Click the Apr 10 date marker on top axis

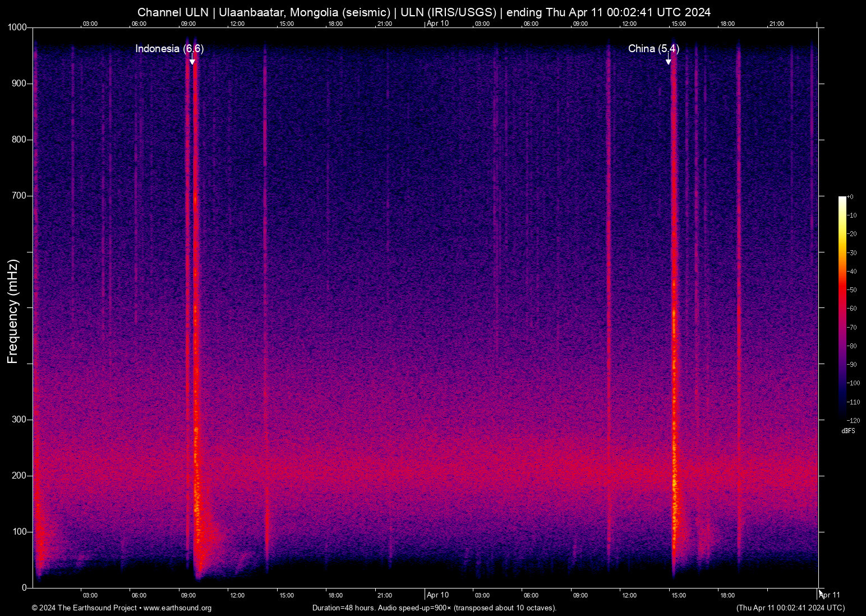437,24
